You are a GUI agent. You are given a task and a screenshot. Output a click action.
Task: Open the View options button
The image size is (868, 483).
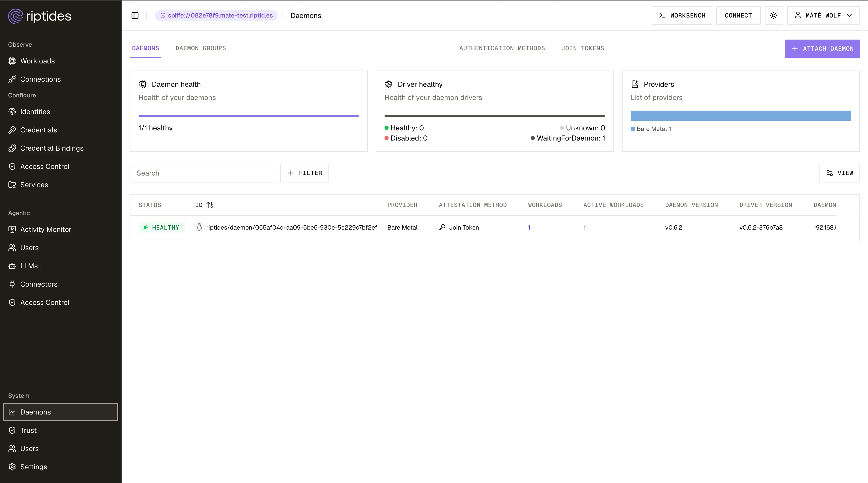coord(839,173)
